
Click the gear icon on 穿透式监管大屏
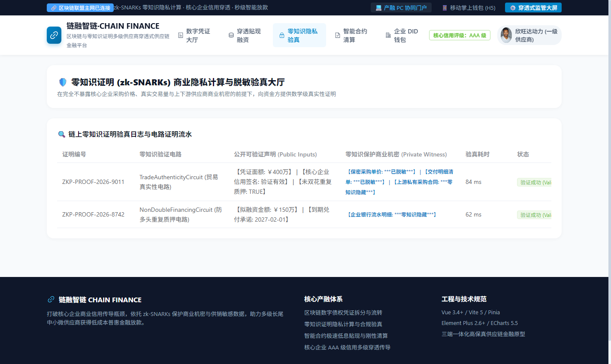pyautogui.click(x=513, y=8)
